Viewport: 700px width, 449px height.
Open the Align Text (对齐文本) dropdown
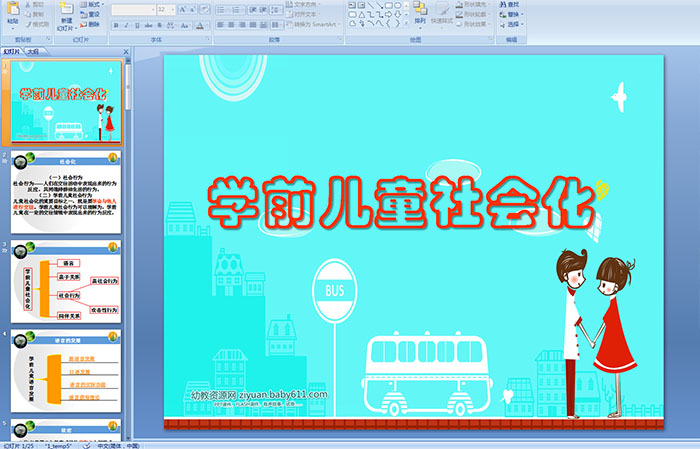[x=304, y=14]
